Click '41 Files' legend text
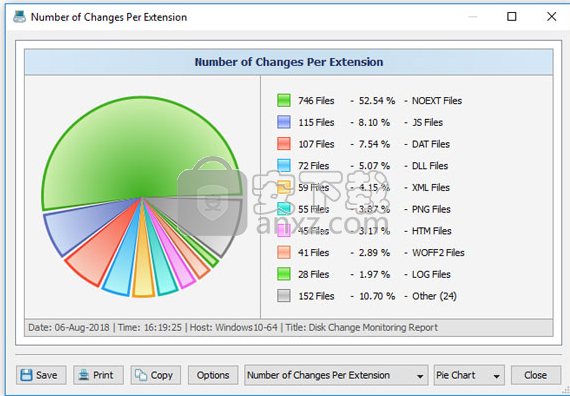Image resolution: width=570 pixels, height=396 pixels. (314, 253)
